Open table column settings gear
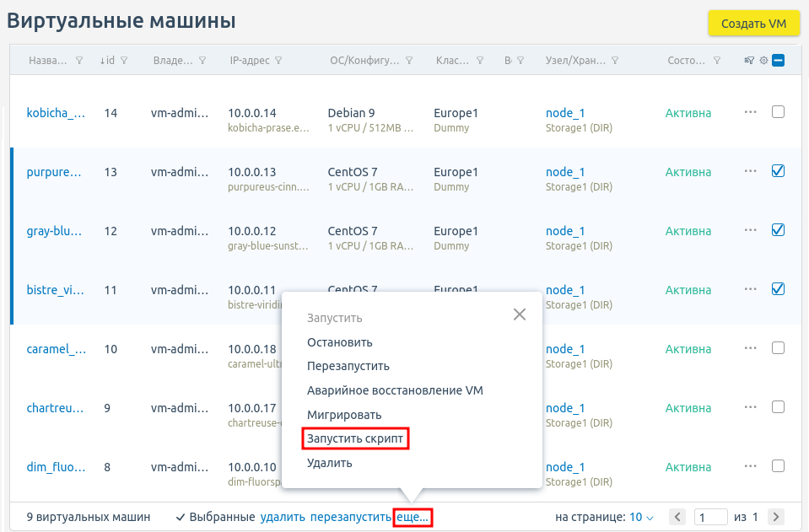Viewport: 809px width, 532px height. tap(763, 61)
